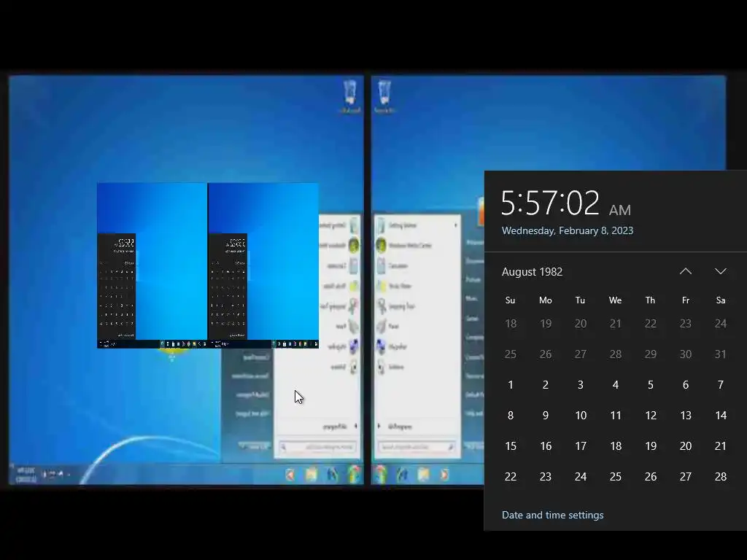The width and height of the screenshot is (747, 560).
Task: Click the mirrored clock on left taskbar
Action: click(x=26, y=475)
